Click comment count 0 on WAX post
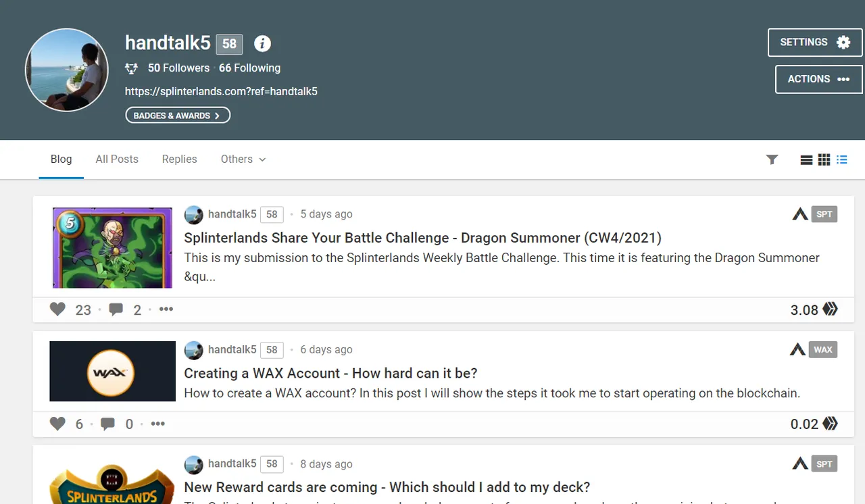Viewport: 865px width, 504px height. coord(129,424)
